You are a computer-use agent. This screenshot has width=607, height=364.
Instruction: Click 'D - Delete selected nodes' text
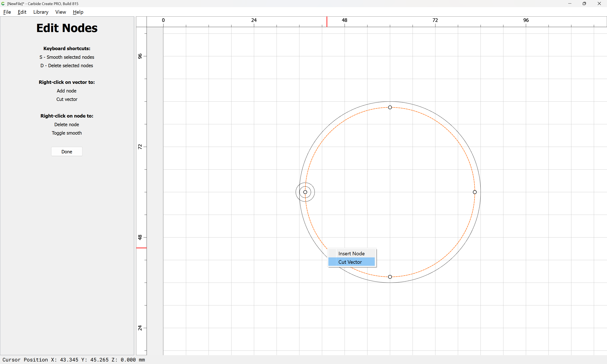(67, 66)
